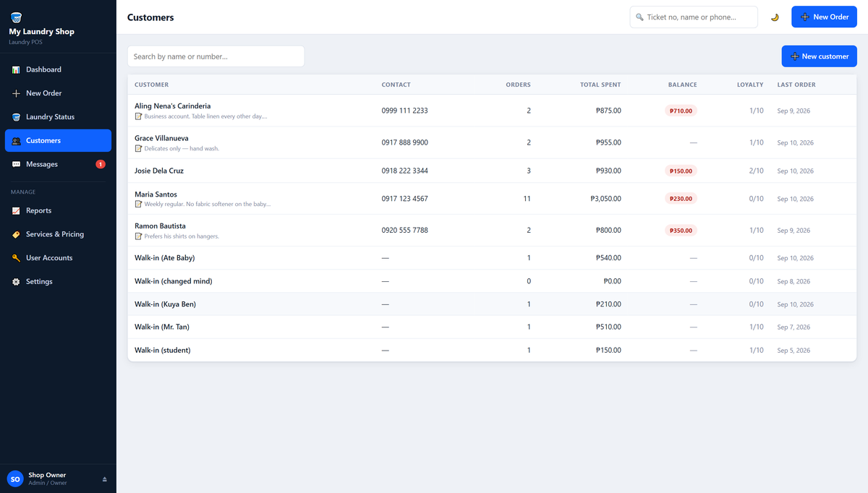Click the blue New Order button in header
868x493 pixels.
824,17
